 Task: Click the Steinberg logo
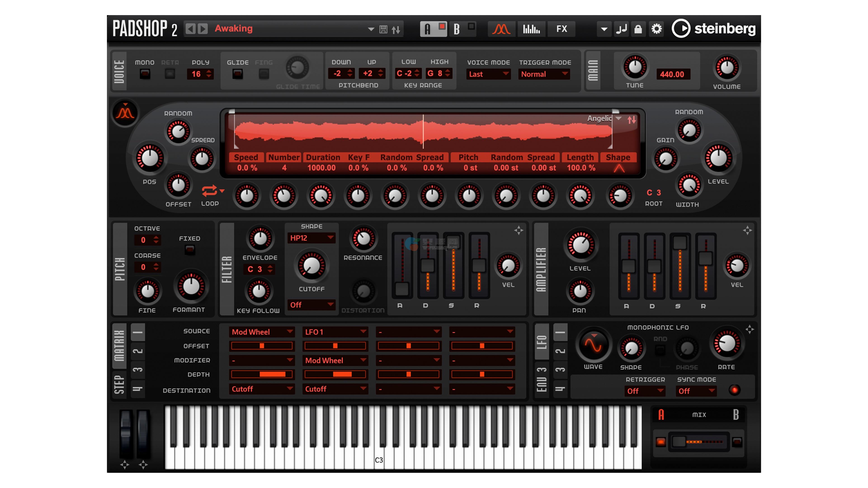[714, 29]
